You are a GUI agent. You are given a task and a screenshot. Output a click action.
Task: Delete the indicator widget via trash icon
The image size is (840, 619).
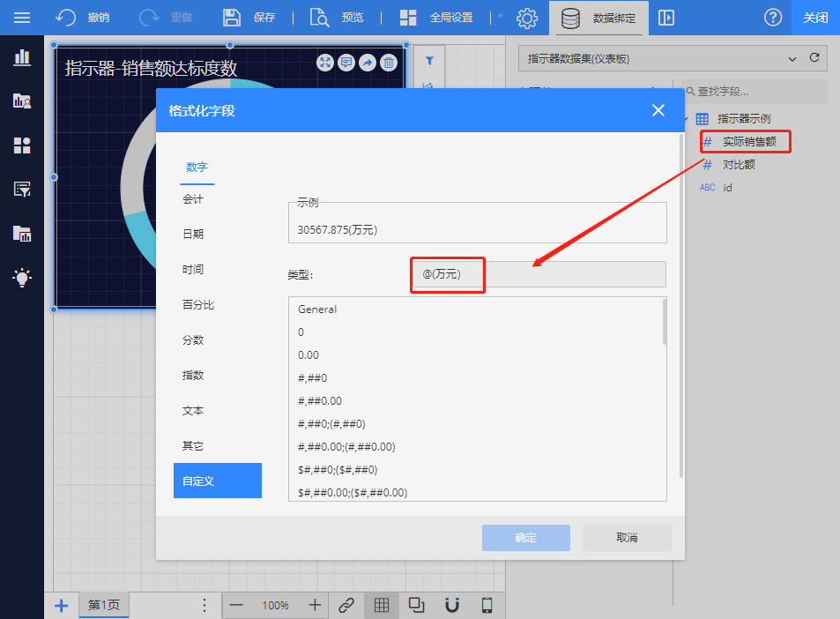(389, 63)
